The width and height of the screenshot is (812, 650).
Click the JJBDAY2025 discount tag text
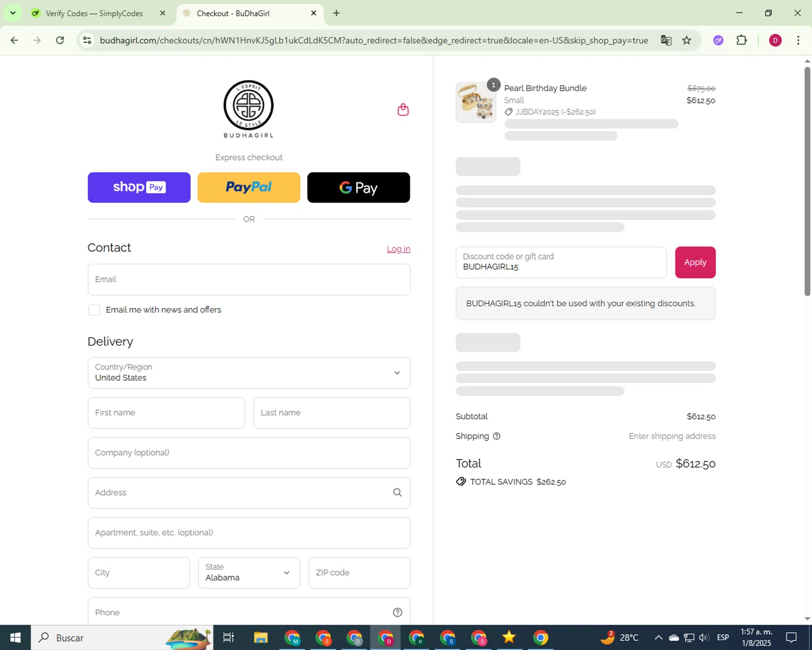[x=555, y=112]
